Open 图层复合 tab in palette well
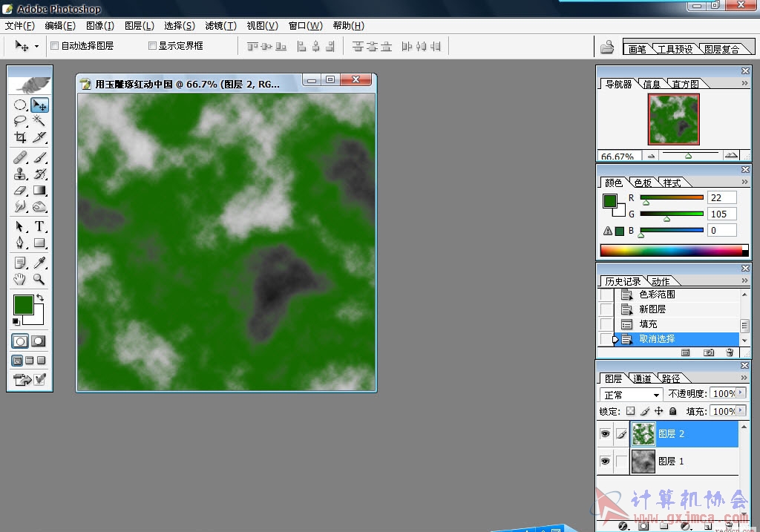Image resolution: width=760 pixels, height=532 pixels. (x=721, y=49)
